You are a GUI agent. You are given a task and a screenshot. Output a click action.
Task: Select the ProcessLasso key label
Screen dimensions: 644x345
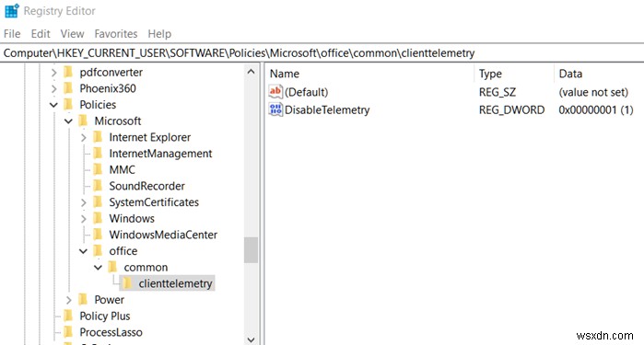(x=111, y=332)
